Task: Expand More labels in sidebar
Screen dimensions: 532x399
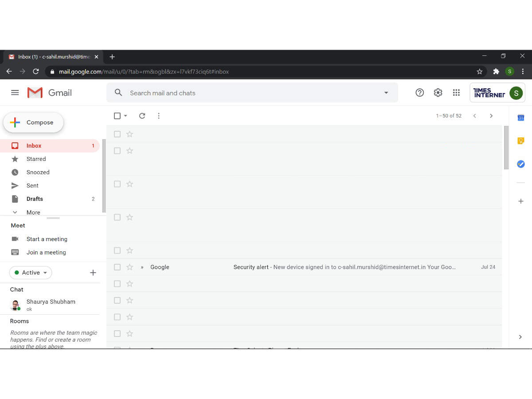Action: click(x=33, y=212)
